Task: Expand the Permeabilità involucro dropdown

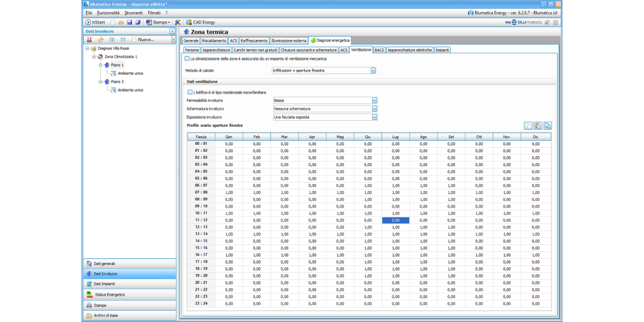Action: pos(375,100)
